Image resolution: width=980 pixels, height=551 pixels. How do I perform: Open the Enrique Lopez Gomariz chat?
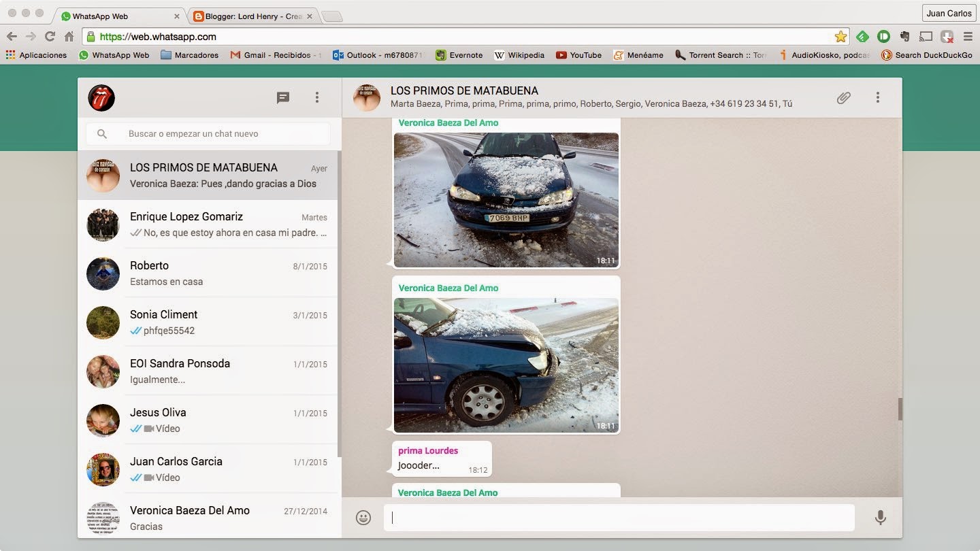point(208,224)
